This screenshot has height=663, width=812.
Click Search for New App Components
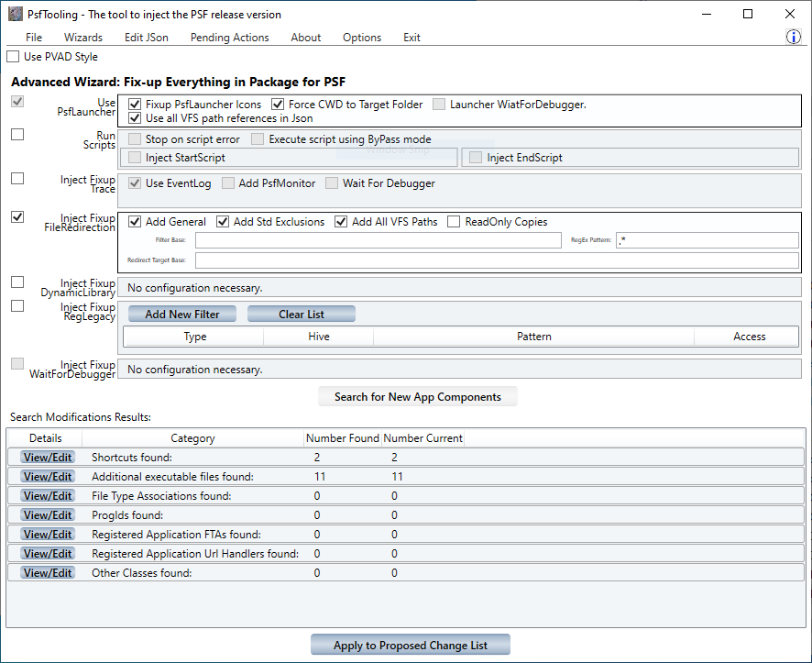pyautogui.click(x=417, y=397)
